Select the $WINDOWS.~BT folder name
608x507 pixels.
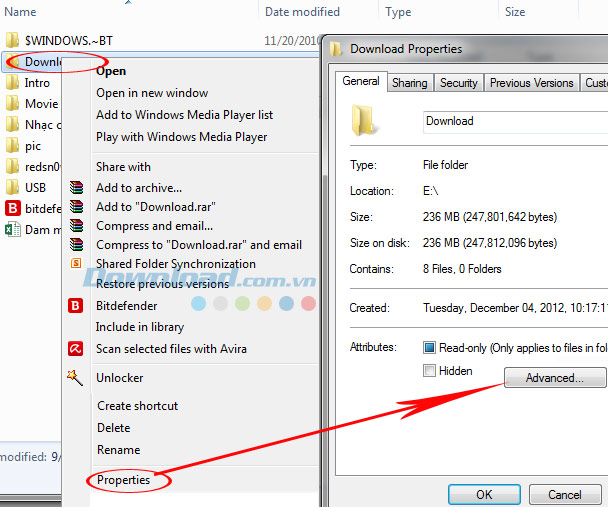click(x=69, y=41)
